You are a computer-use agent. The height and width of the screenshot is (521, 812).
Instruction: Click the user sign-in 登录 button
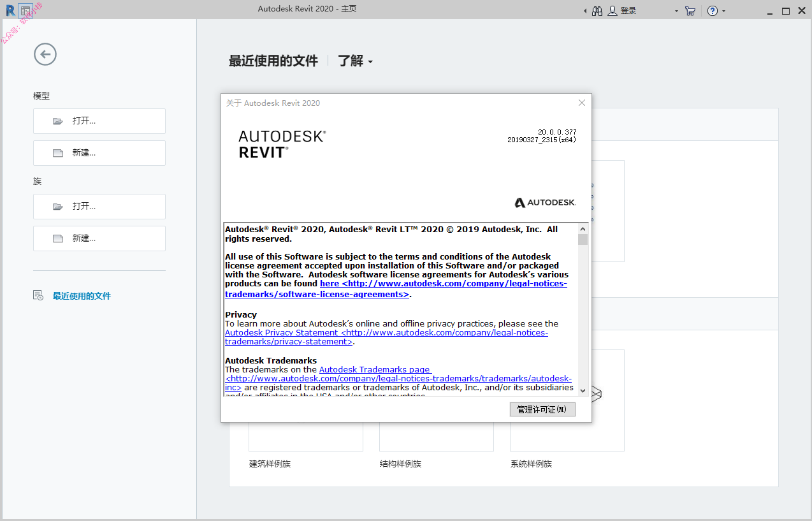coord(622,11)
